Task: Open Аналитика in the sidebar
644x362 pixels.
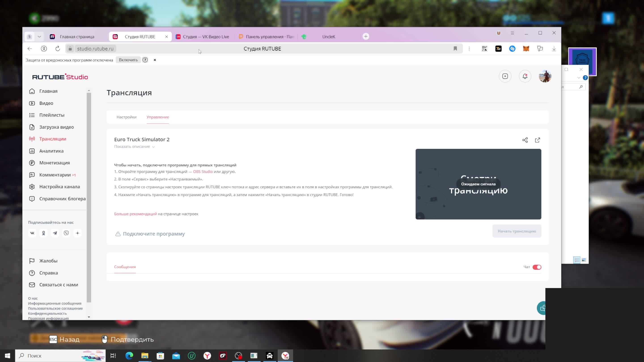Action: (51, 151)
